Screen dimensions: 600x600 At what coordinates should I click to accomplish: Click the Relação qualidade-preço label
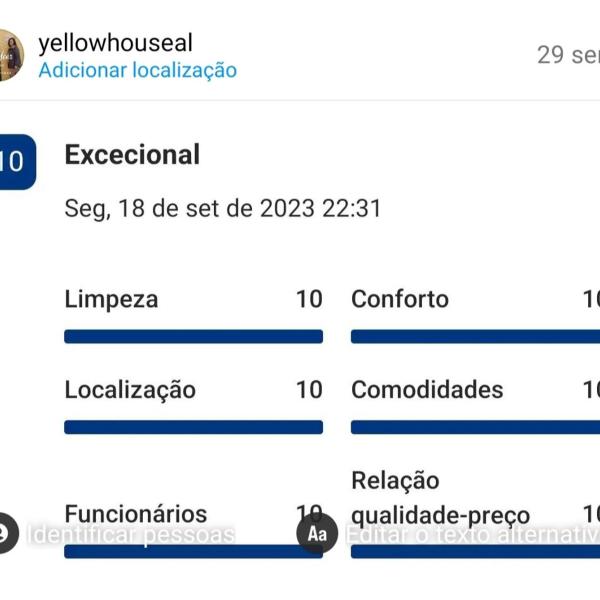tap(440, 498)
